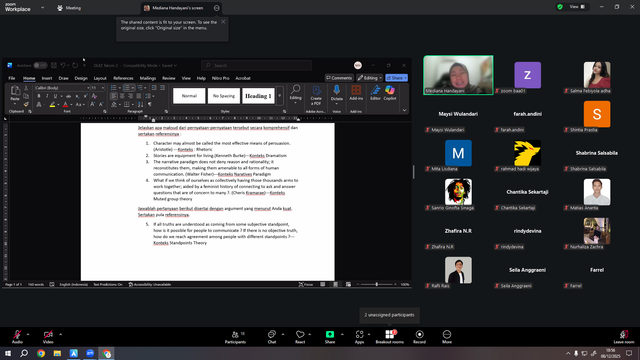
Task: Expand the Video options arrow
Action: coord(60,334)
